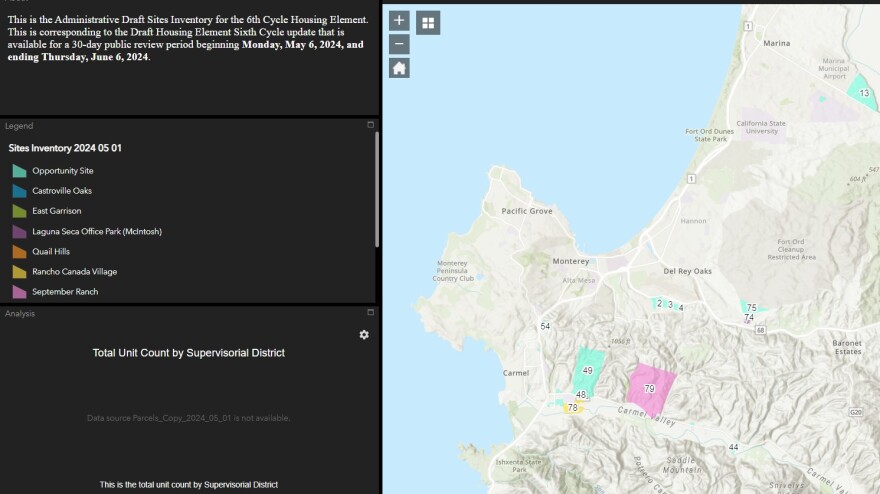This screenshot has width=880, height=494.
Task: Select the teal parcel labeled 49
Action: click(588, 368)
